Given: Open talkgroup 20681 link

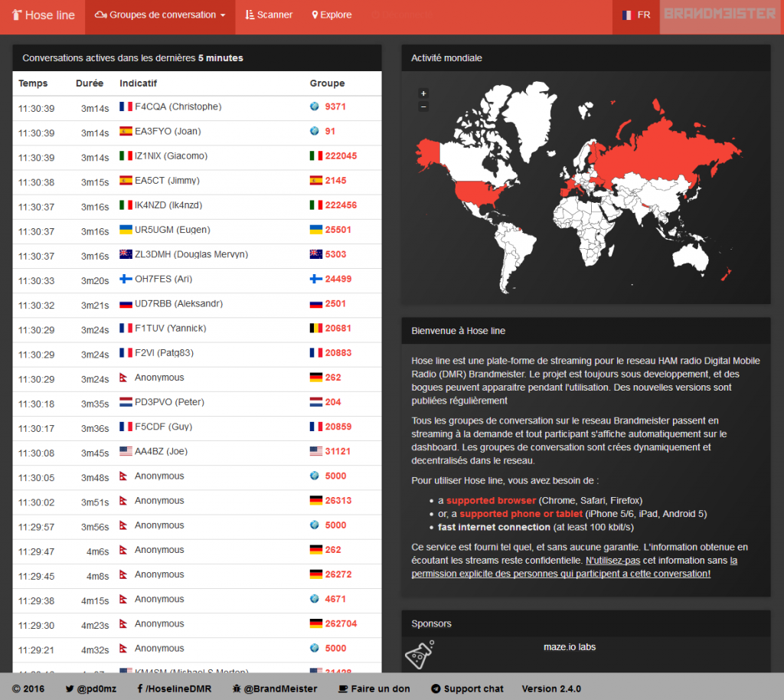Looking at the screenshot, I should point(338,328).
